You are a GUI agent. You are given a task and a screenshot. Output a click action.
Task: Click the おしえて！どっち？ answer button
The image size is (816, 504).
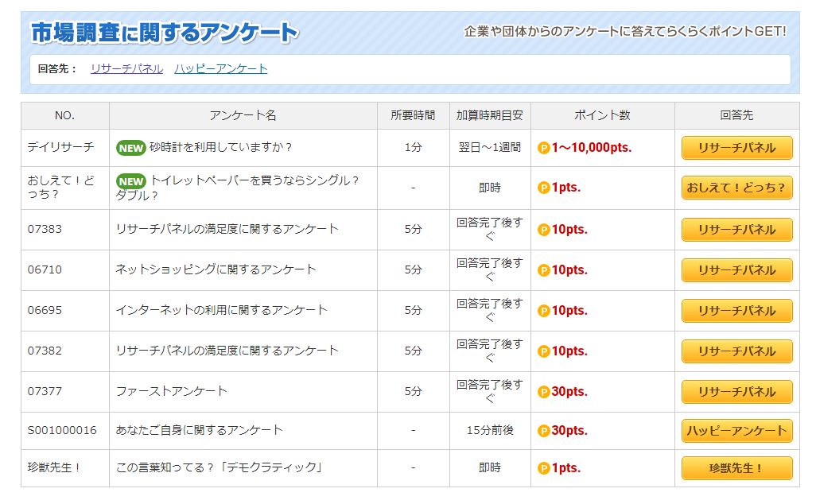coord(737,188)
